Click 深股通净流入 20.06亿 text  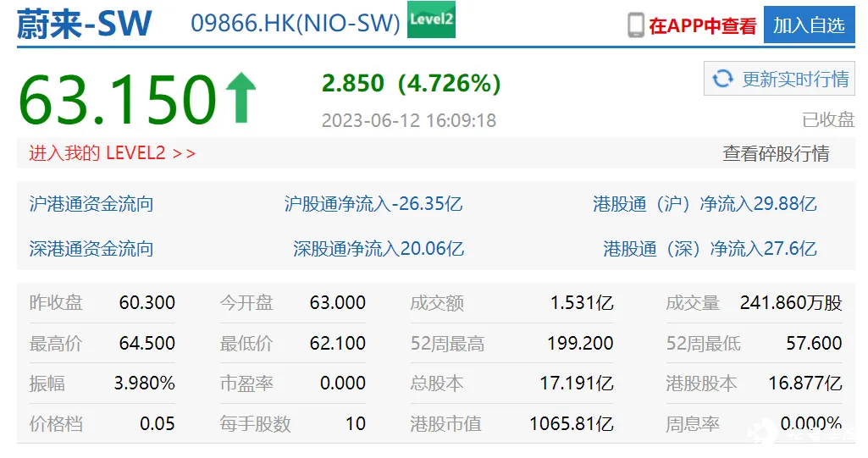tap(379, 249)
